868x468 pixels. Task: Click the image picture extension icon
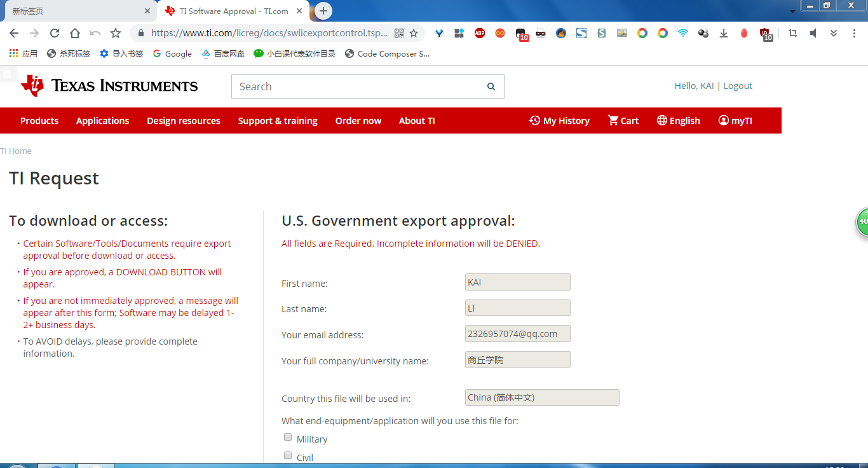coord(622,33)
